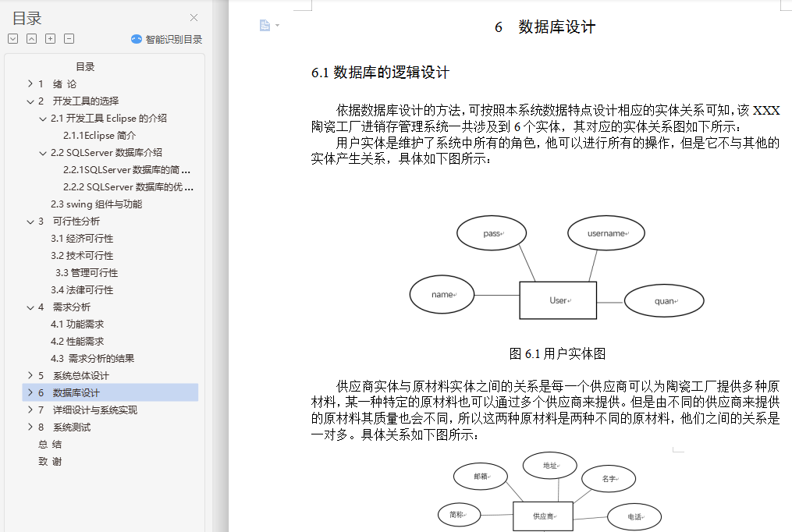Collapse chapter 3 可行性分析 chevron
Viewport: 792px width, 532px height.
tap(30, 221)
